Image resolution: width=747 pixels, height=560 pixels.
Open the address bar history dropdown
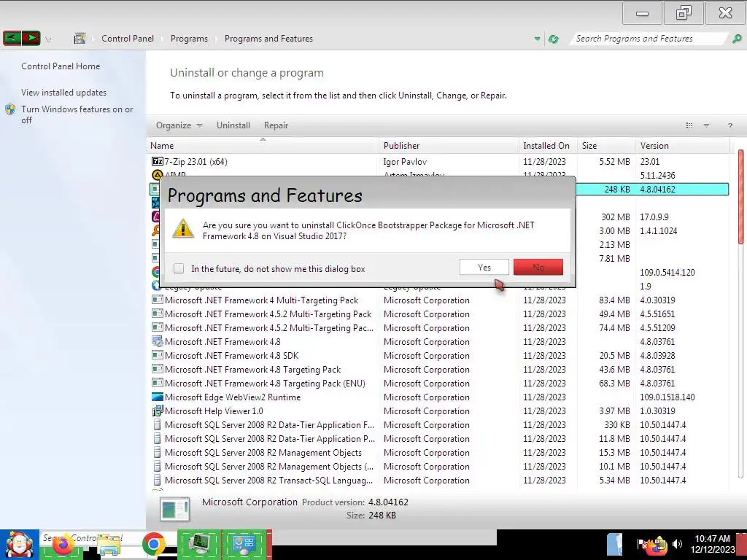coord(537,39)
